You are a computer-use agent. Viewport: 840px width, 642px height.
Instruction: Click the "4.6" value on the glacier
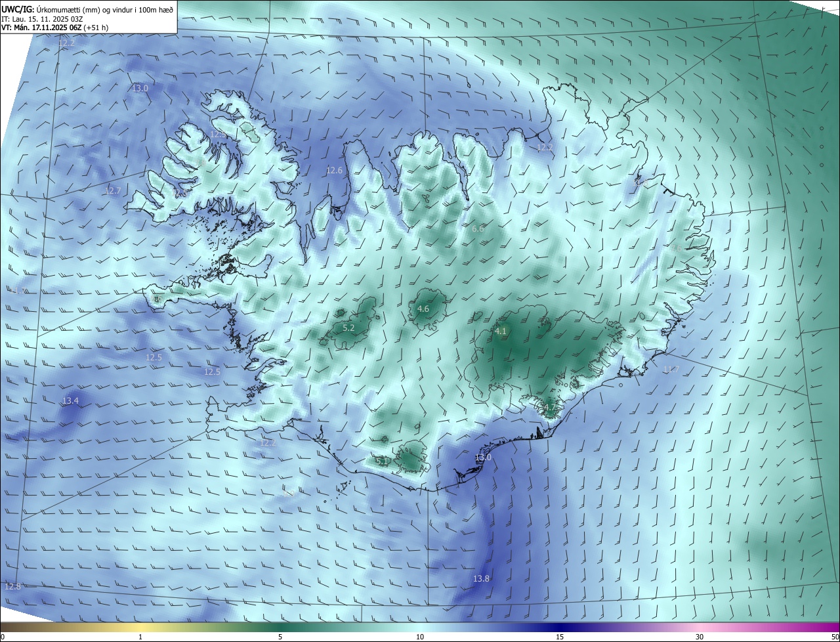click(x=423, y=309)
